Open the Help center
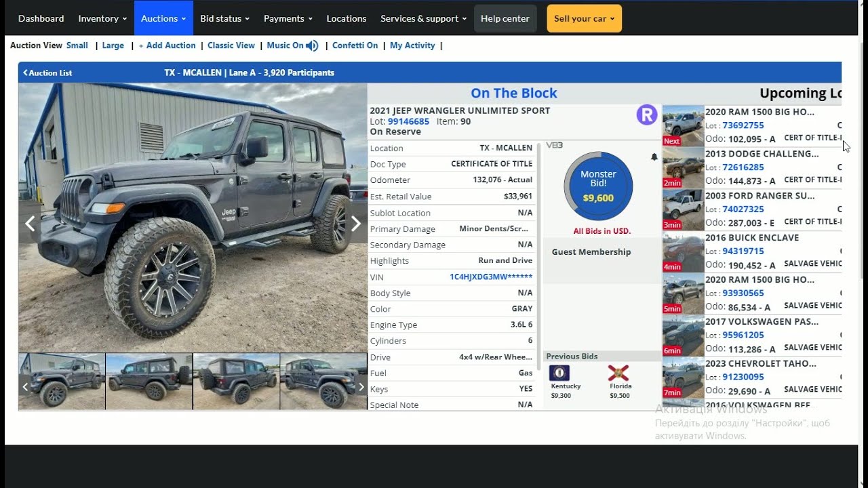Image resolution: width=868 pixels, height=488 pixels. tap(505, 18)
